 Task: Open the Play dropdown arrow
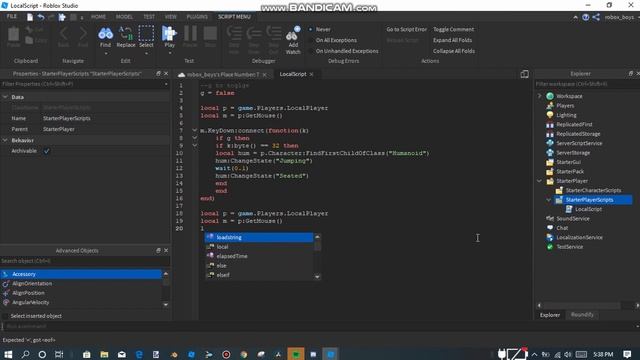point(169,53)
